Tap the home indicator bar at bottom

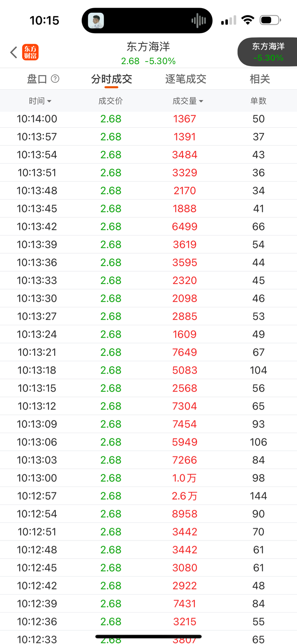click(x=148, y=636)
